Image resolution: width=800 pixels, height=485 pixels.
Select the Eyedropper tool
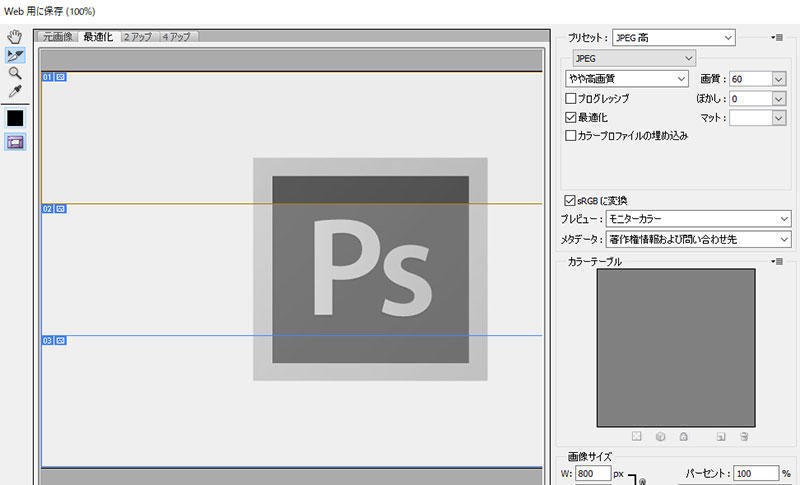pyautogui.click(x=15, y=91)
